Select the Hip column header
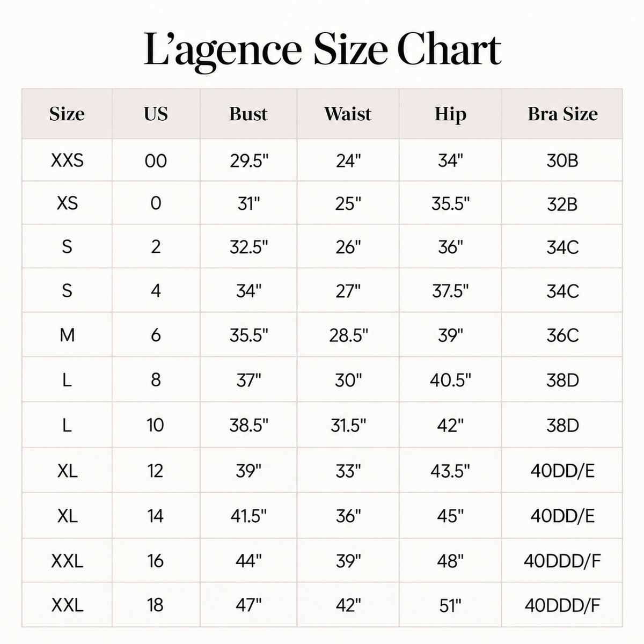 click(x=450, y=114)
